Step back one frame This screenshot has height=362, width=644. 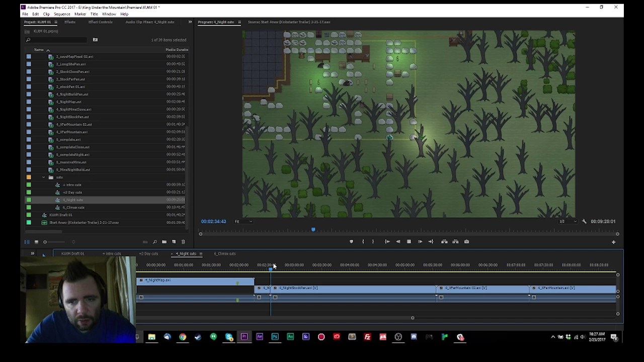click(x=398, y=242)
